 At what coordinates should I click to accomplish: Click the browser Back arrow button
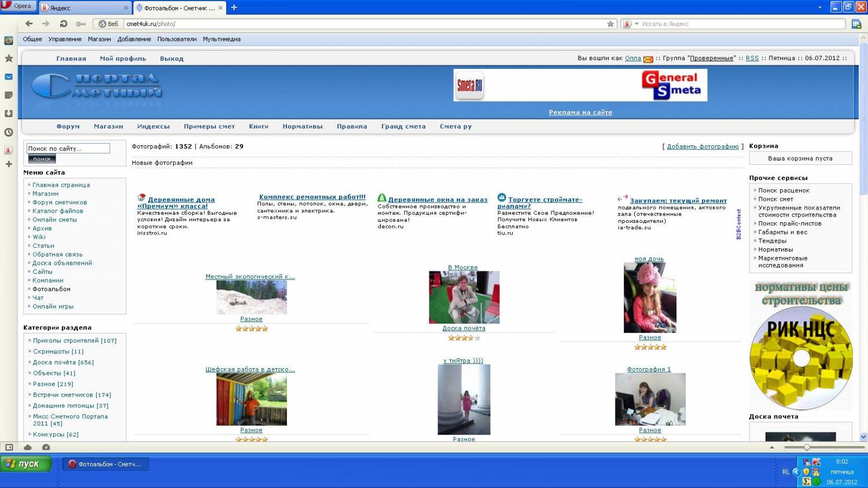(29, 24)
